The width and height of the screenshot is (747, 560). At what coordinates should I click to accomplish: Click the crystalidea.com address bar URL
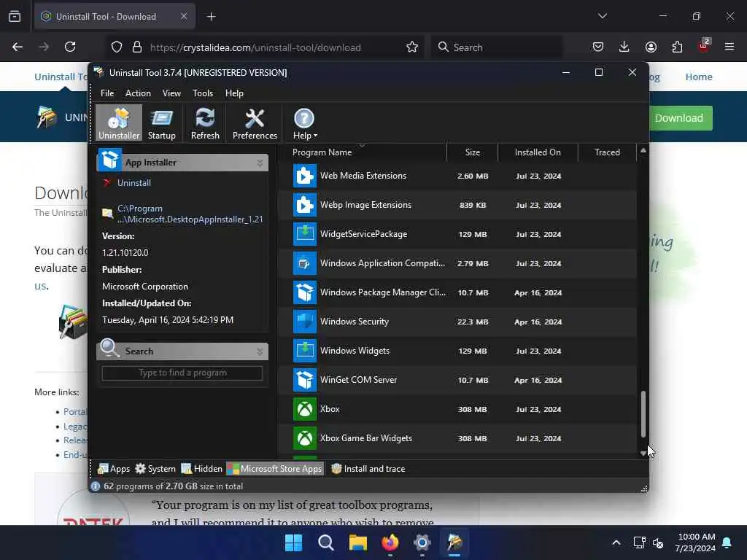[255, 47]
